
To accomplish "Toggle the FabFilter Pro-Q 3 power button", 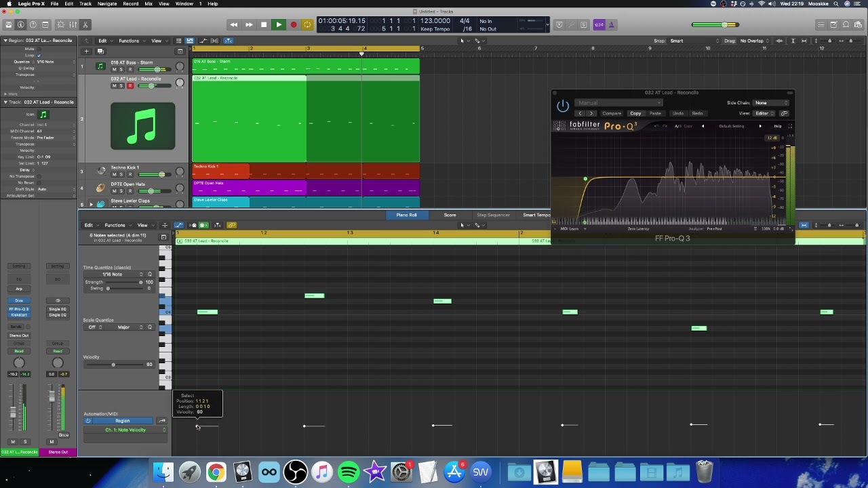I will (563, 106).
